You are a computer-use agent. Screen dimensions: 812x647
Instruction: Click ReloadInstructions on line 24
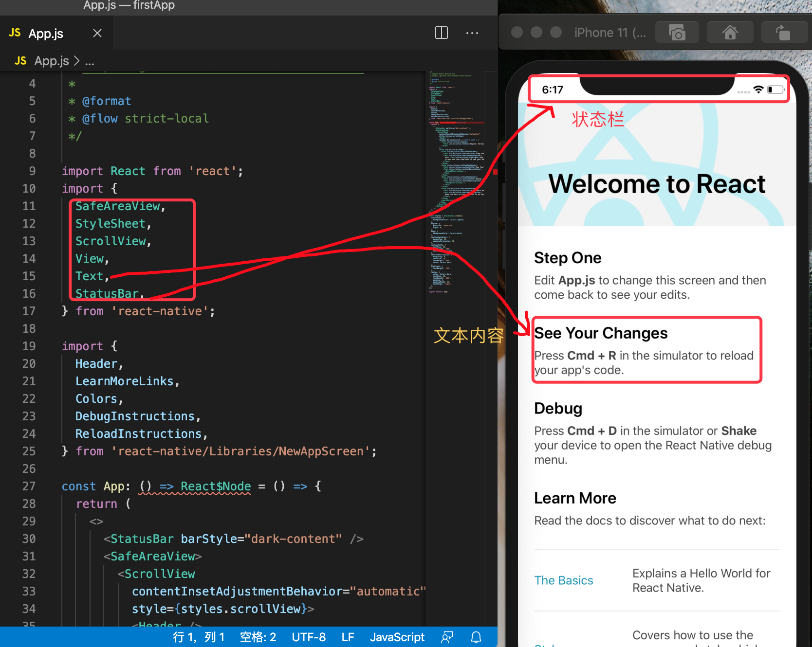138,433
